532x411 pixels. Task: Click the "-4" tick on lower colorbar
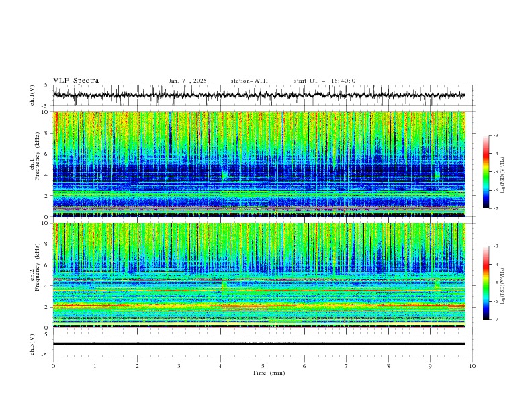click(495, 265)
